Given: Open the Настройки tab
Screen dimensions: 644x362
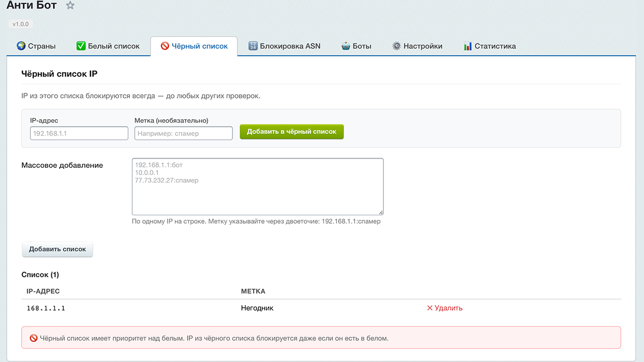Looking at the screenshot, I should tap(417, 46).
